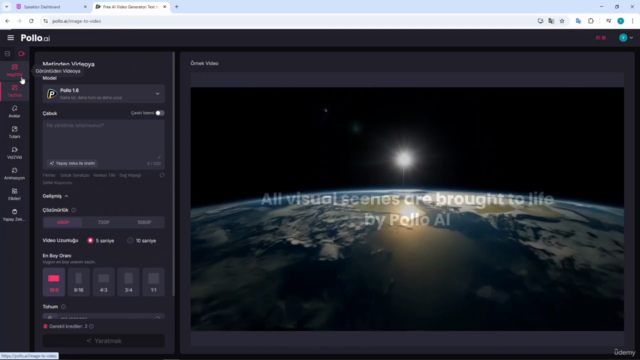View site information icon in address bar
Screen dimensions: 640x360
click(45, 21)
